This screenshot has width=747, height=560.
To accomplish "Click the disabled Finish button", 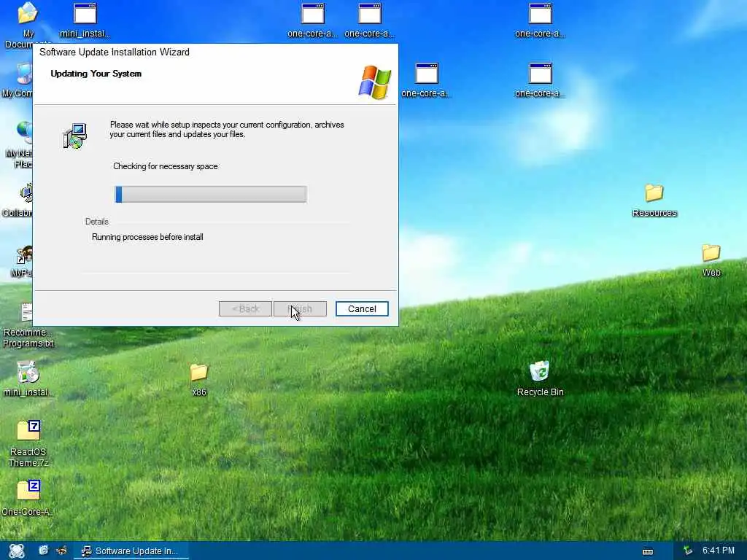I will click(300, 308).
